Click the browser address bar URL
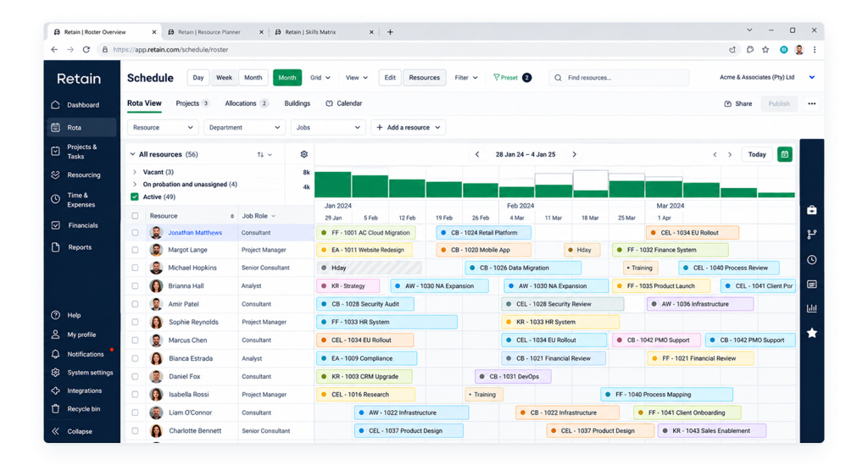This screenshot has height=476, width=868. [170, 49]
